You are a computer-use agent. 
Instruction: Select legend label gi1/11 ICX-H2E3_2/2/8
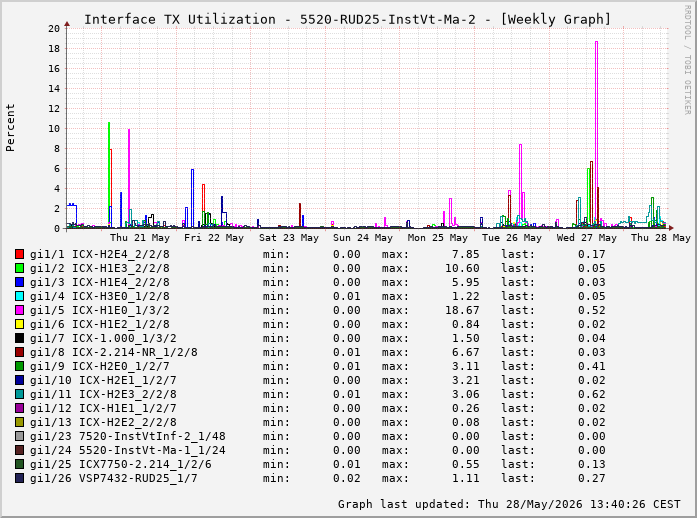(x=103, y=394)
